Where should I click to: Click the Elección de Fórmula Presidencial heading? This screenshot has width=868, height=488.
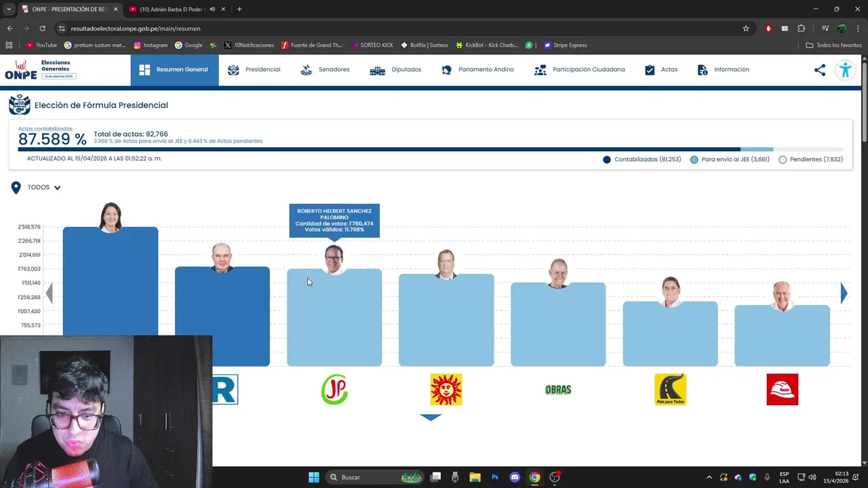coord(101,105)
